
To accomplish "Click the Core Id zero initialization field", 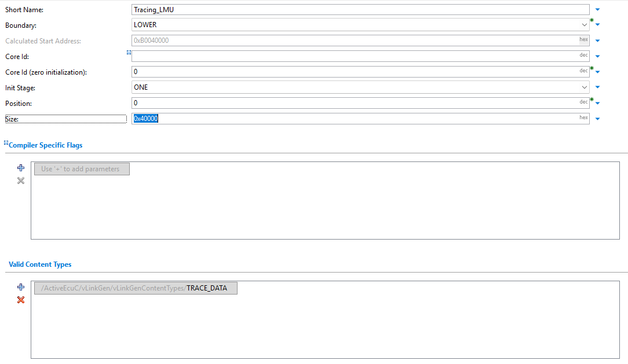I will click(x=353, y=72).
